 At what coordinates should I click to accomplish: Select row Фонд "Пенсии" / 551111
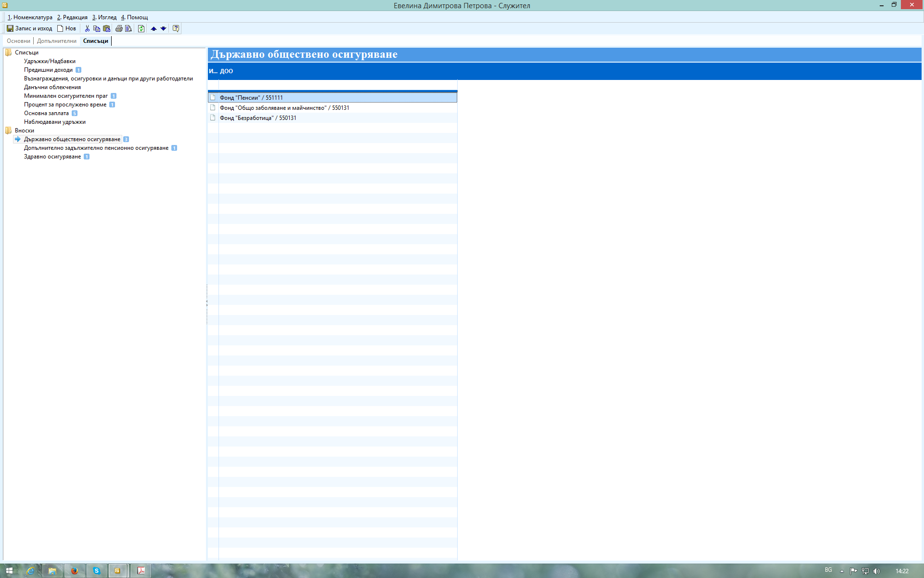pos(333,98)
